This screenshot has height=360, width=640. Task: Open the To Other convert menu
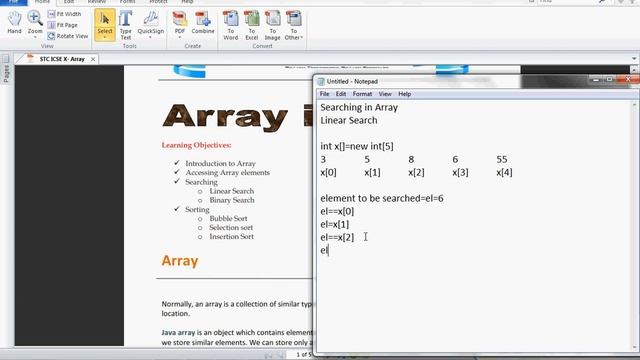pos(294,25)
